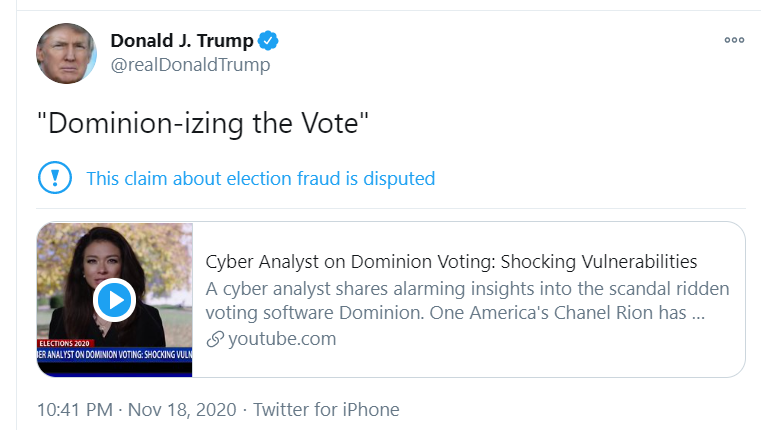This screenshot has width=761, height=430.
Task: Open 'This claim about election fraud is disputed'
Action: point(261,179)
